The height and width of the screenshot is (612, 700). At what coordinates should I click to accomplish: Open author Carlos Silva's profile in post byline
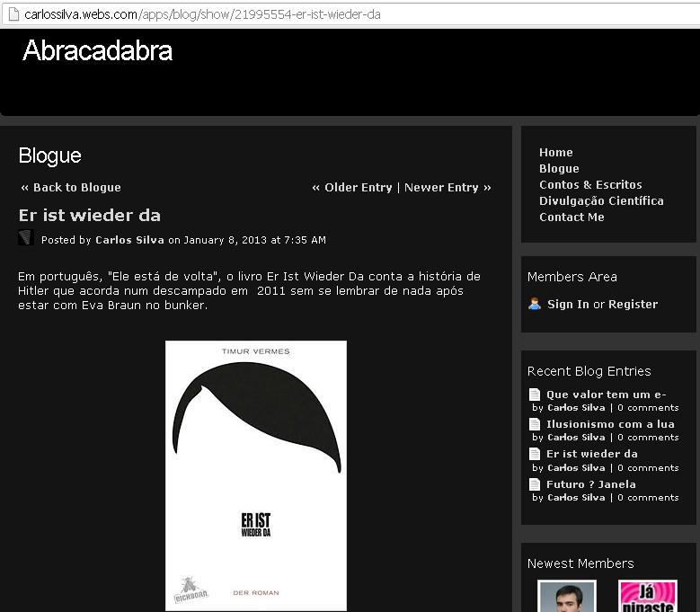(130, 240)
